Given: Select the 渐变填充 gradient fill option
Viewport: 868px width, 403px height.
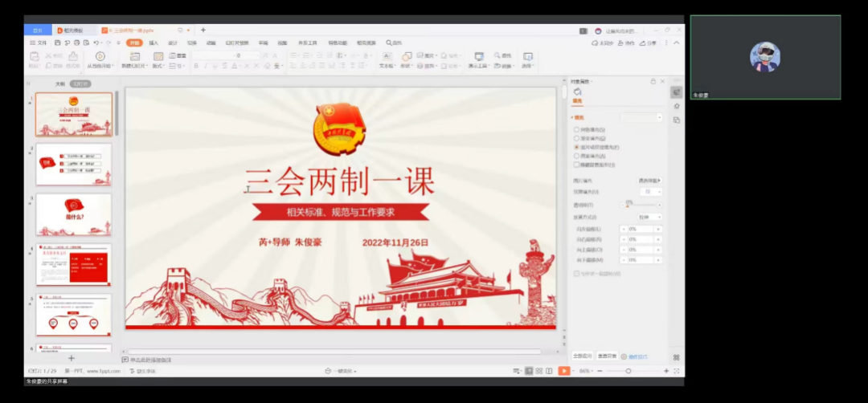Looking at the screenshot, I should tap(576, 138).
